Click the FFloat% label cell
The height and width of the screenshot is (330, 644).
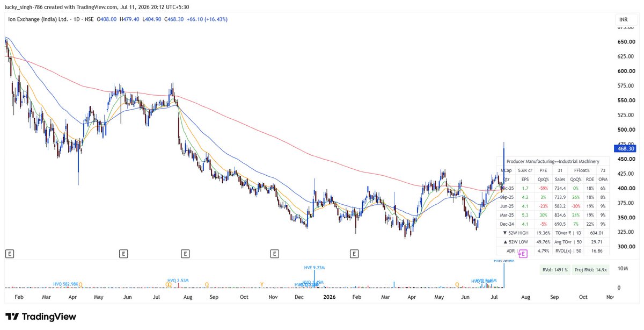click(x=582, y=170)
